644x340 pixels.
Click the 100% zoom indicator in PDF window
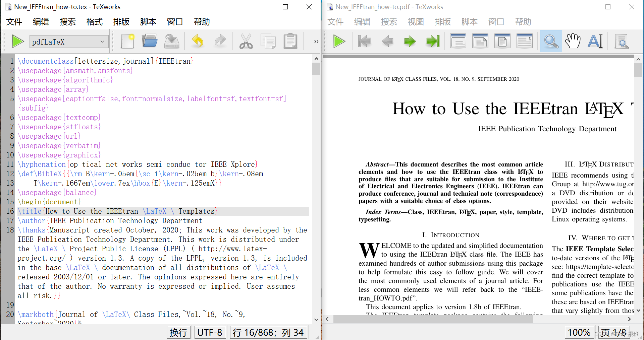[579, 332]
